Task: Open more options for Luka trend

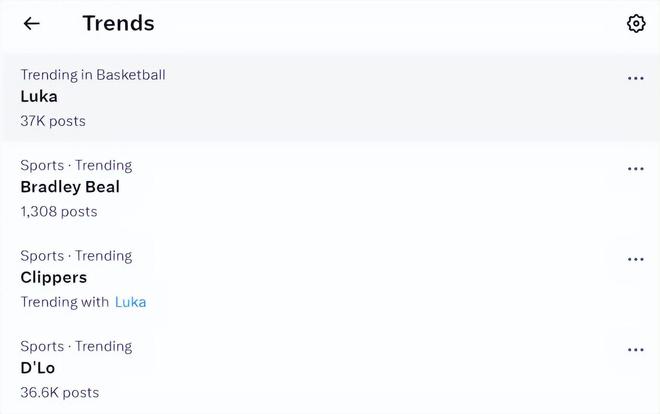Action: [x=635, y=78]
